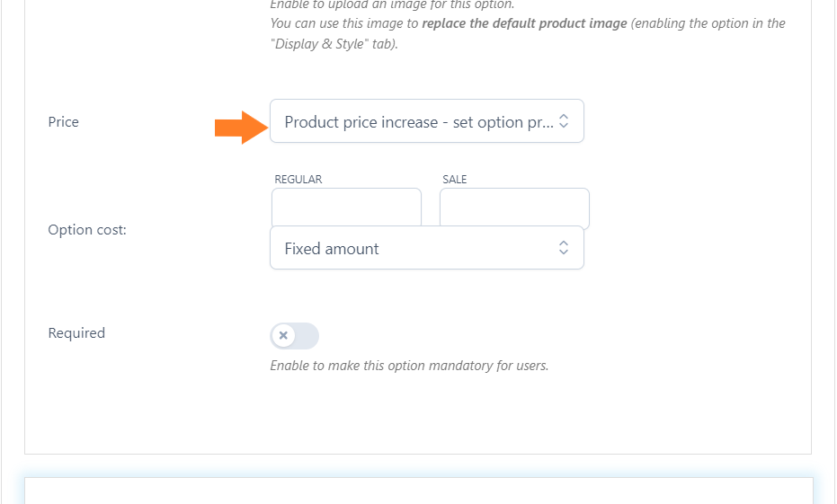This screenshot has height=504, width=837.
Task: Open the Fixed amount dropdown
Action: click(x=426, y=247)
